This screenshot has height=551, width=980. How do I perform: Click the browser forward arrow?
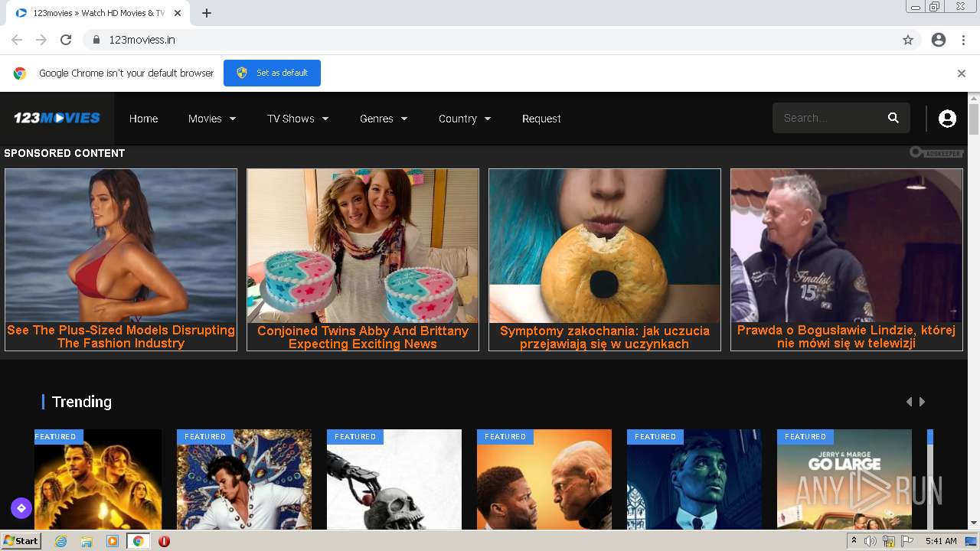tap(41, 40)
